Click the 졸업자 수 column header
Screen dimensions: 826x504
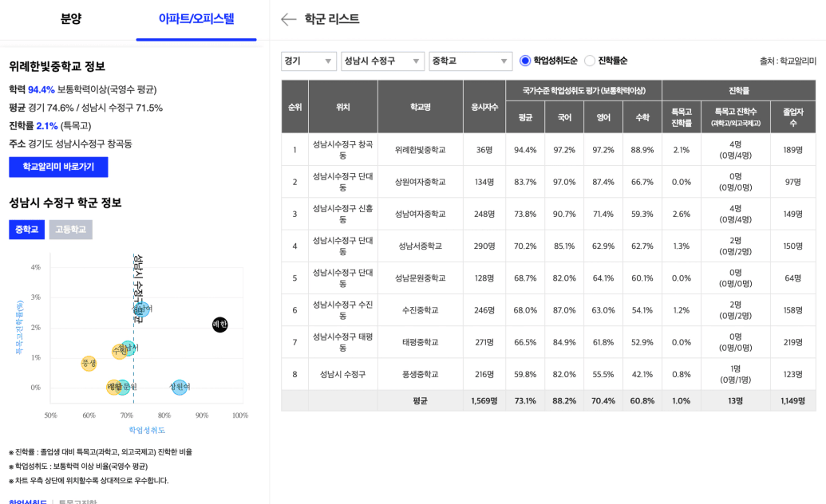click(792, 117)
